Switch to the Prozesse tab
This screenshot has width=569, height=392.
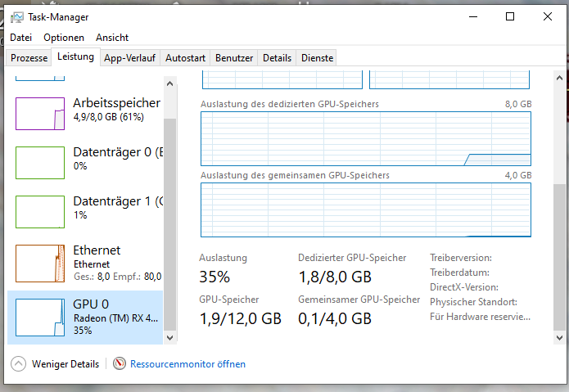[29, 58]
